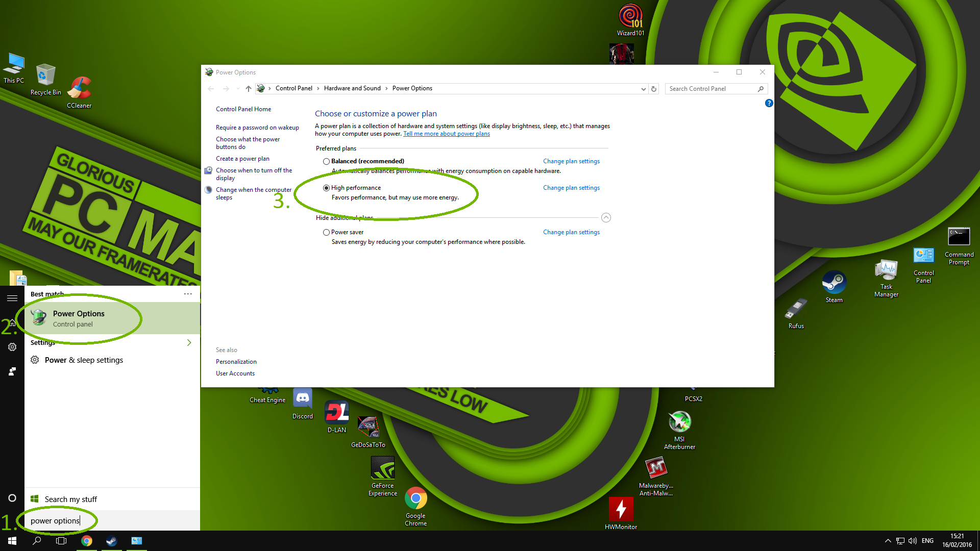980x551 pixels.
Task: Click the refresh button in address bar
Action: (653, 89)
